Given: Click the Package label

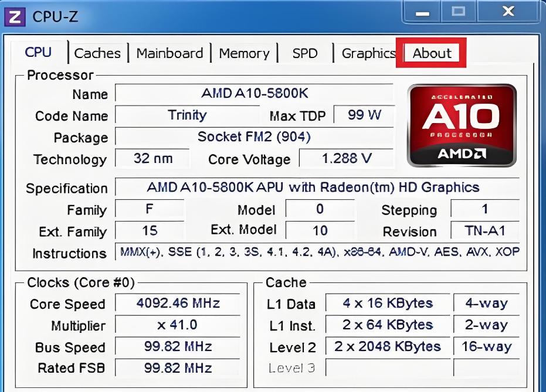Looking at the screenshot, I should coord(81,138).
